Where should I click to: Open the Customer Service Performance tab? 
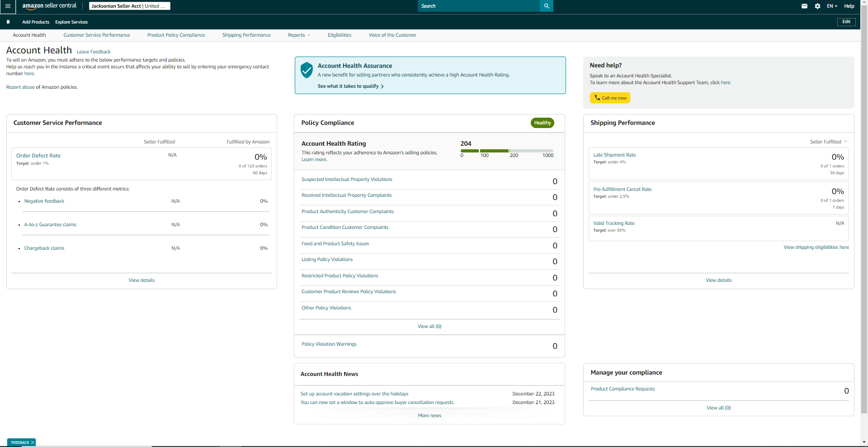tap(97, 35)
